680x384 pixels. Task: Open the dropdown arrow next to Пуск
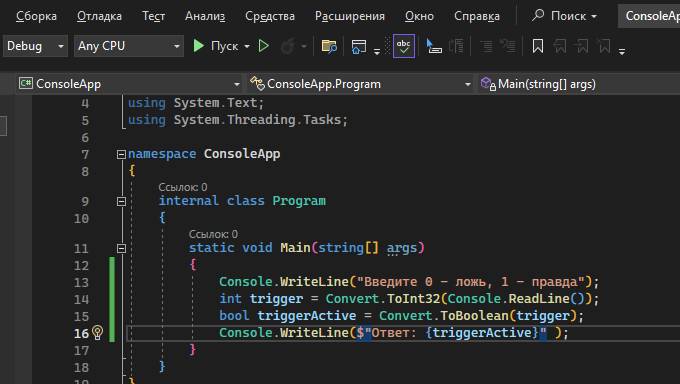point(247,46)
